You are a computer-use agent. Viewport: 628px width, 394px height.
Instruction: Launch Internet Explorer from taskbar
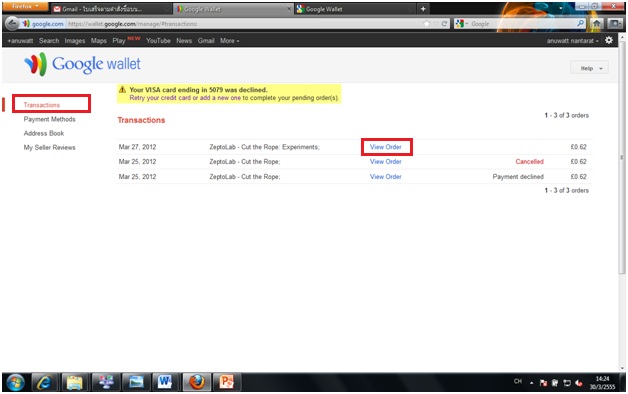click(44, 382)
